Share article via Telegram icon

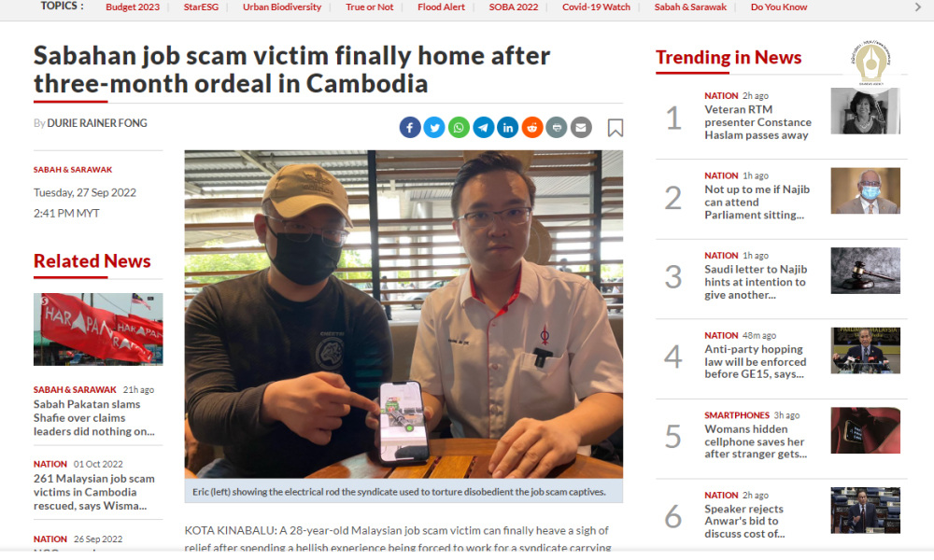pyautogui.click(x=483, y=127)
